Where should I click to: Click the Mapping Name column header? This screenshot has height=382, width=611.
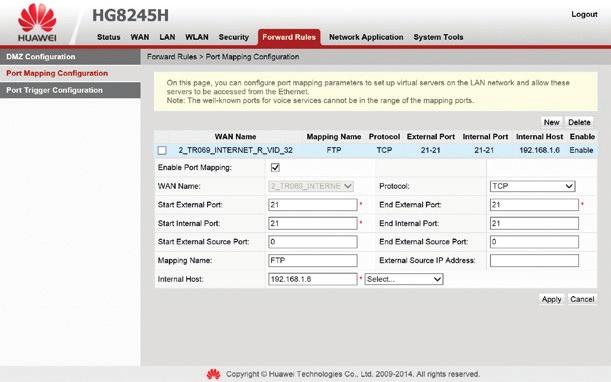[334, 137]
